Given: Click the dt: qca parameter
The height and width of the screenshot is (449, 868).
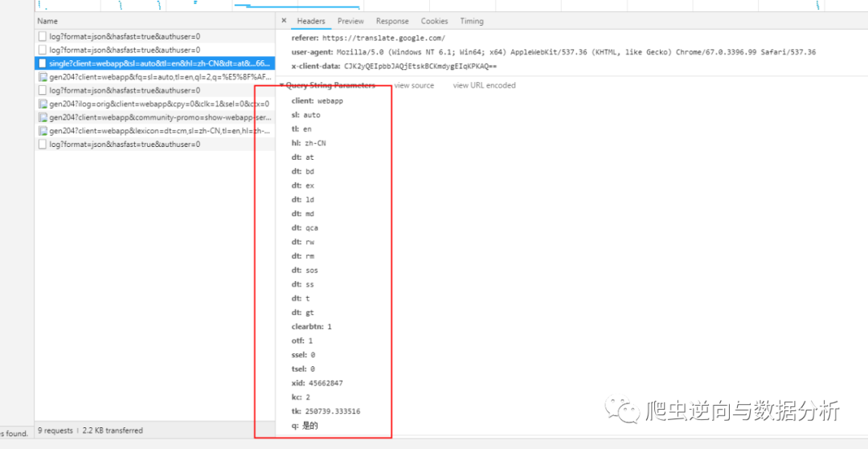Looking at the screenshot, I should pos(305,228).
